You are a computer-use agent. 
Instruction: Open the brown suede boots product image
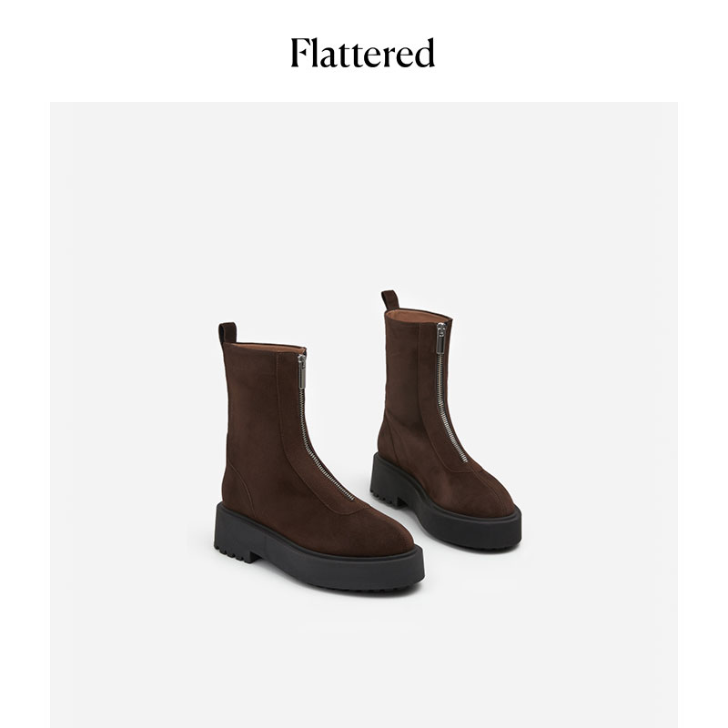click(x=364, y=415)
